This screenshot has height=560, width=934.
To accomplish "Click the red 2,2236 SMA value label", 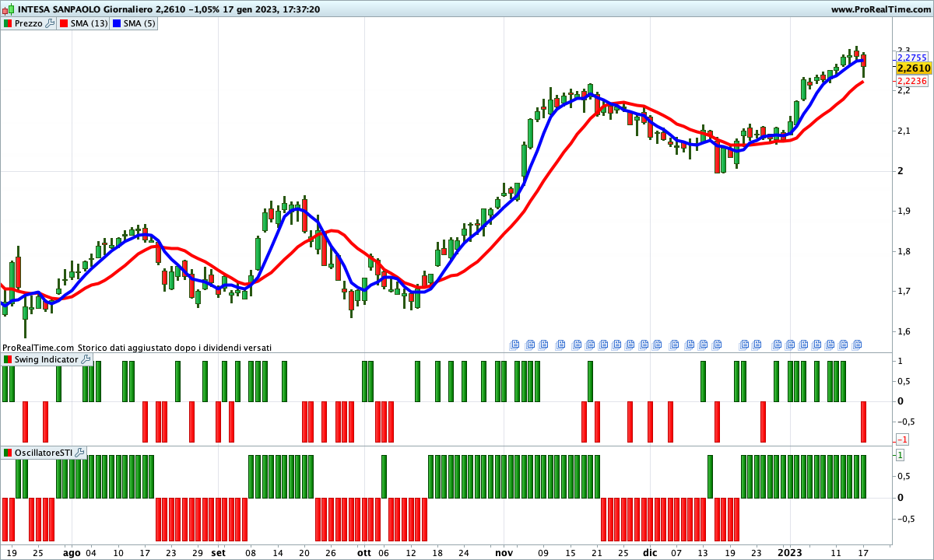I will [x=911, y=81].
